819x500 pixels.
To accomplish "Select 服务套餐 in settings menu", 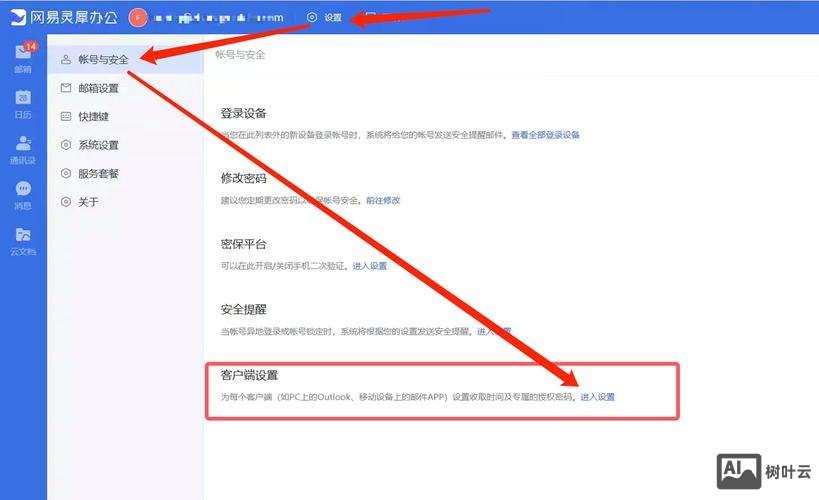I will pyautogui.click(x=125, y=173).
